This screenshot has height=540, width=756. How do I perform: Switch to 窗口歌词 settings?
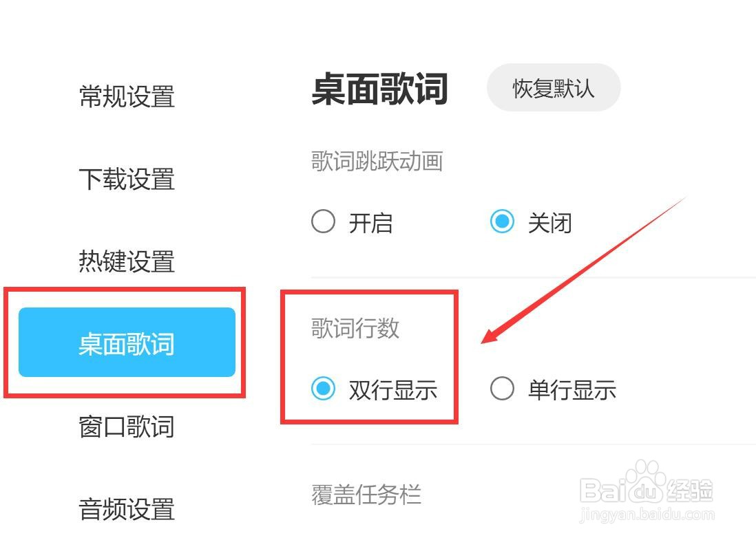pyautogui.click(x=127, y=426)
